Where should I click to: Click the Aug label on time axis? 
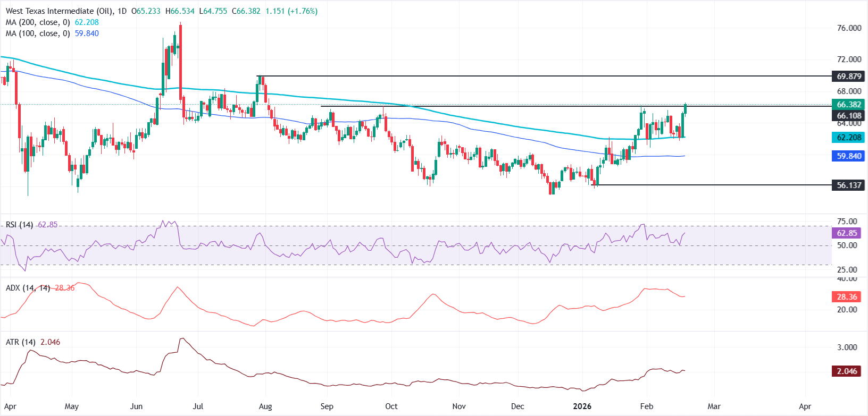(265, 406)
